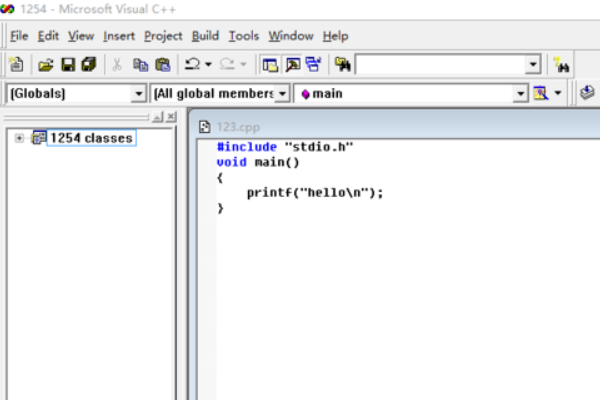Click the WizardBar actions wand icon
The height and width of the screenshot is (400, 600).
pos(540,93)
